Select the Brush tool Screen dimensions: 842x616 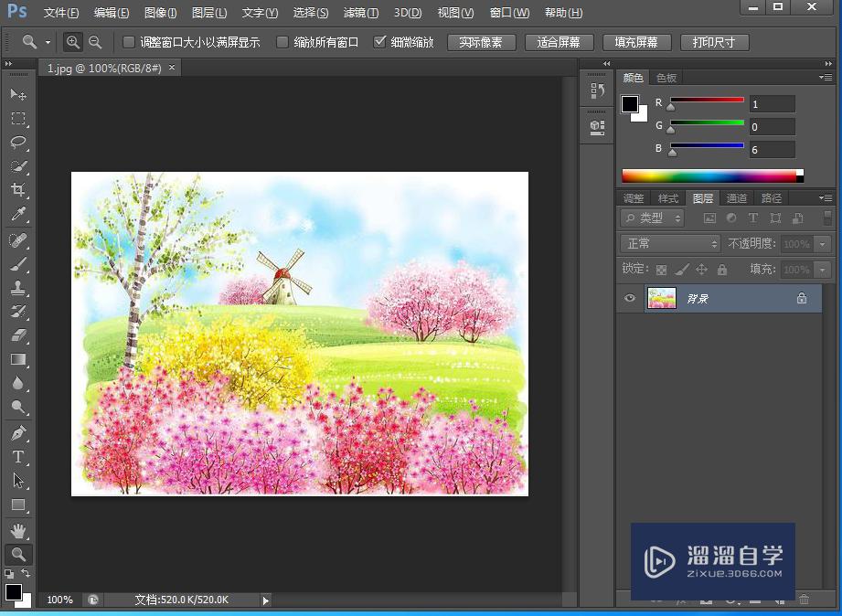pos(17,264)
